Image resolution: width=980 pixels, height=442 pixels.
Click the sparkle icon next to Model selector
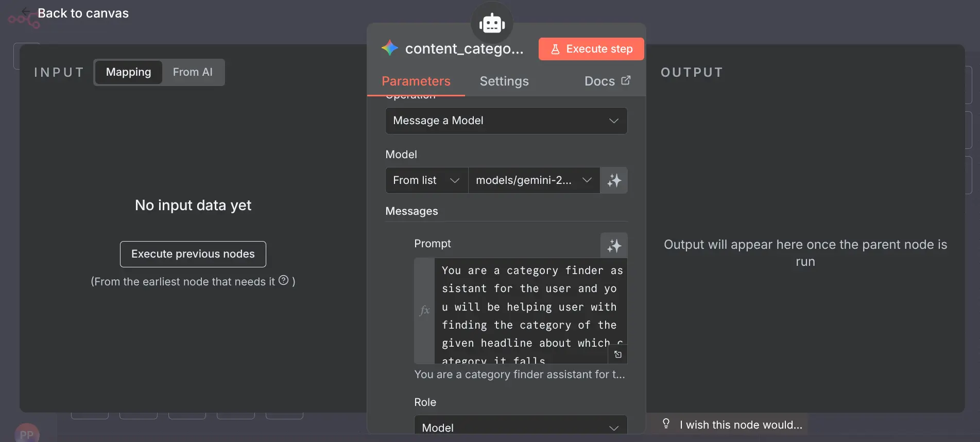[614, 180]
